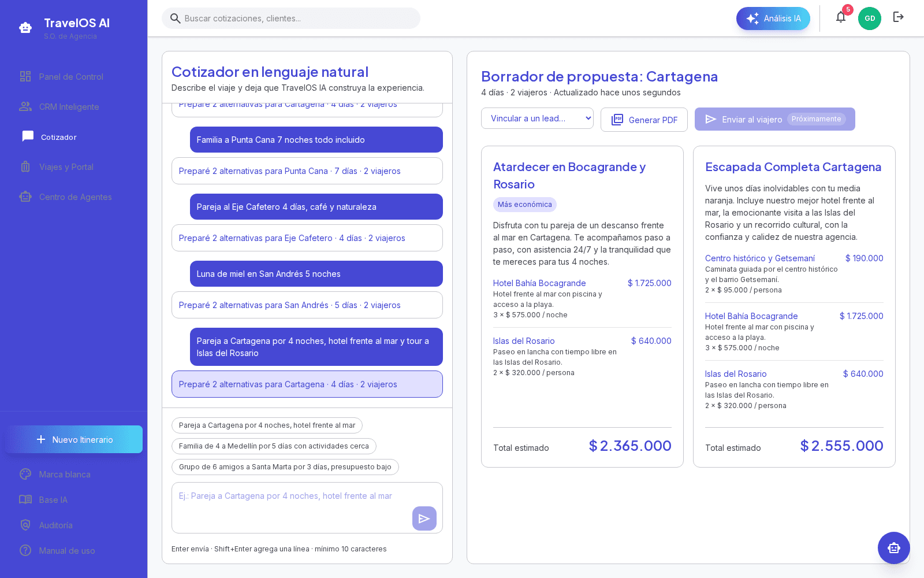Screen dimensions: 924x578
Task: Focus the Buscar cotizaciones search field
Action: tap(291, 18)
